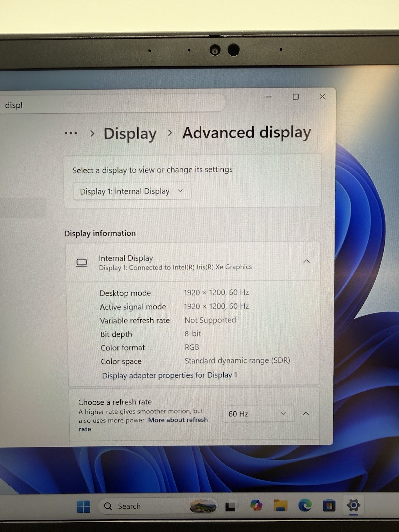Open the breadcrumb ellipsis menu
This screenshot has width=399, height=532.
71,133
